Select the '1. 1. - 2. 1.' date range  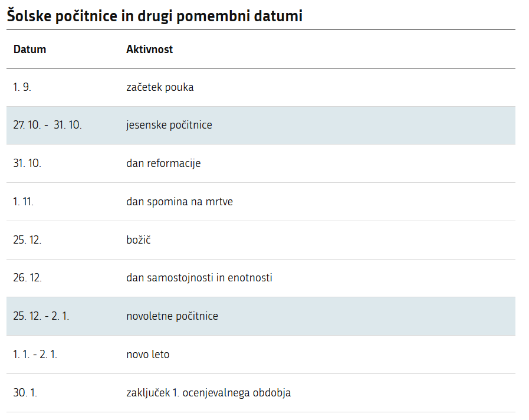point(35,355)
